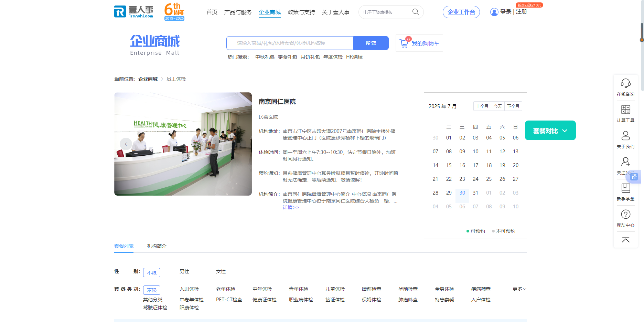Go to 首页 in navigation

point(212,12)
